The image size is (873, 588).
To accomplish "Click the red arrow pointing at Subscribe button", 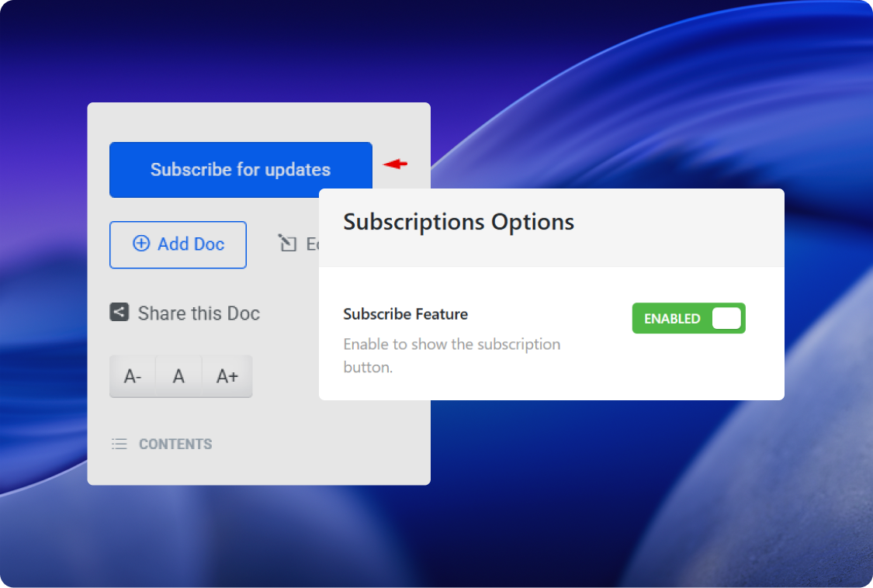I will coord(395,164).
